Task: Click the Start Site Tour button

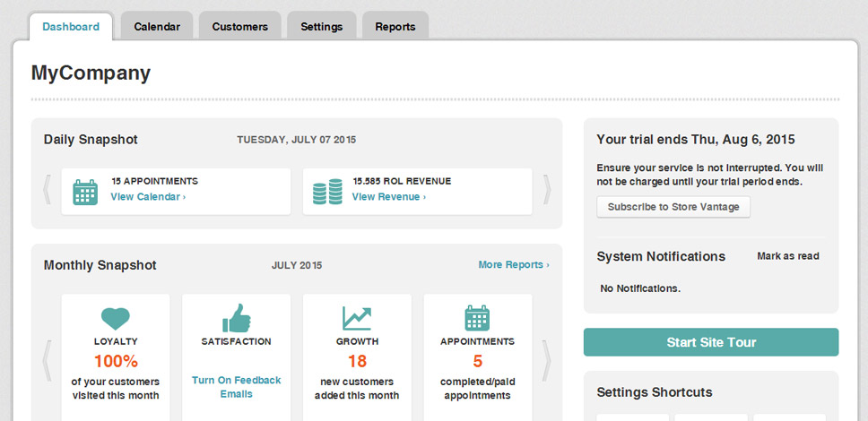Action: (x=711, y=342)
